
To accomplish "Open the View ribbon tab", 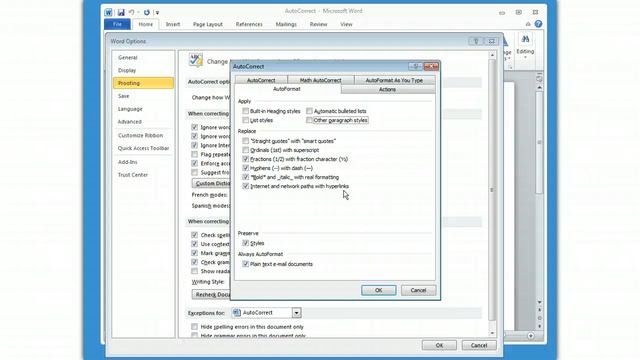I will click(346, 24).
